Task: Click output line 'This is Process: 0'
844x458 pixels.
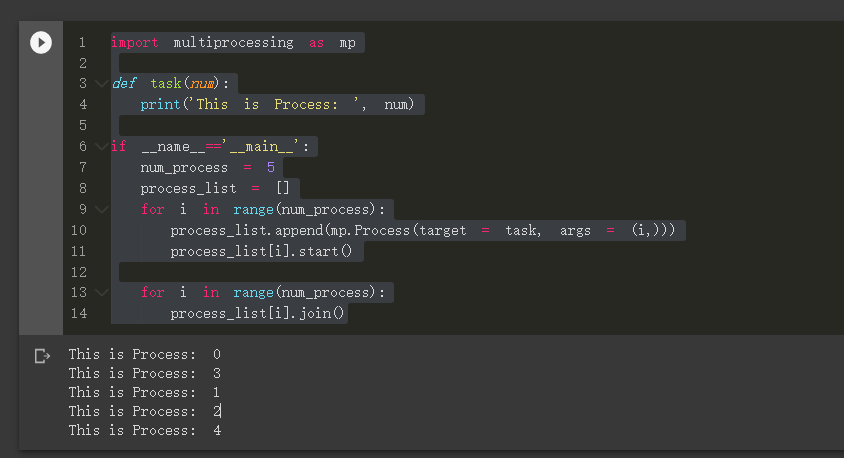Action: 144,354
